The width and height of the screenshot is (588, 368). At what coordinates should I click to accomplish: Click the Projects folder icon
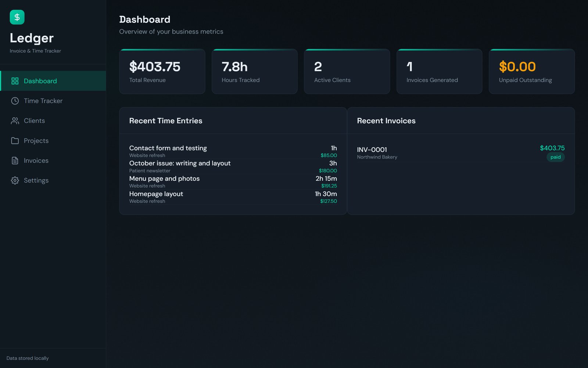[15, 141]
